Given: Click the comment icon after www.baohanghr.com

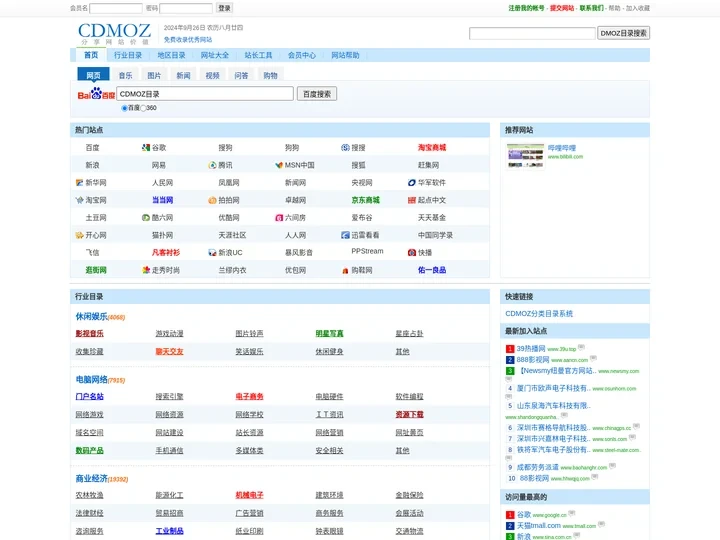Looking at the screenshot, I should [x=613, y=466].
